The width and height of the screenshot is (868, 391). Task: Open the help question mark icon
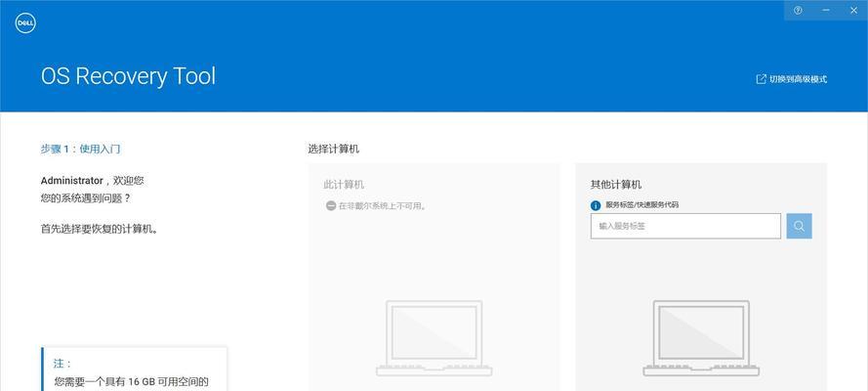(798, 10)
